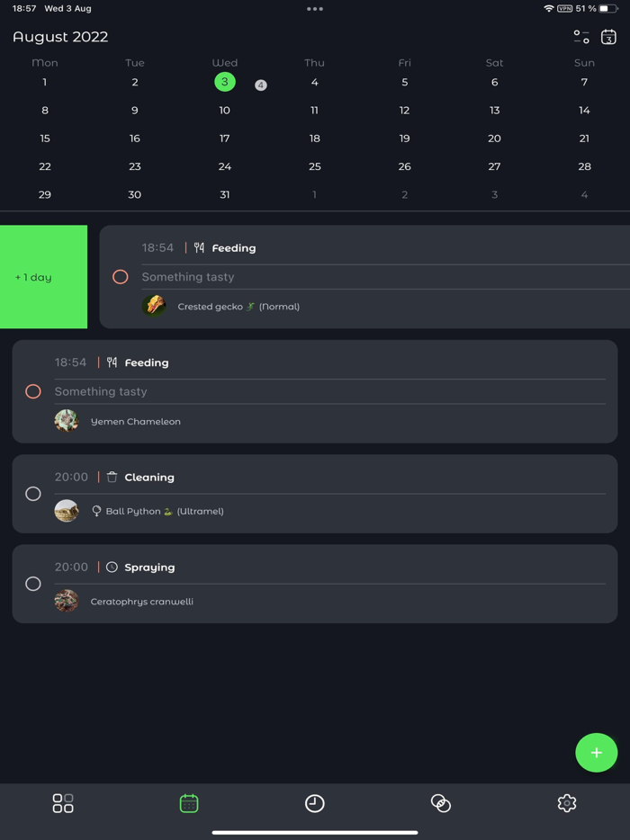
Task: Click the Cleaning trash icon next to 20:00
Action: tap(112, 477)
